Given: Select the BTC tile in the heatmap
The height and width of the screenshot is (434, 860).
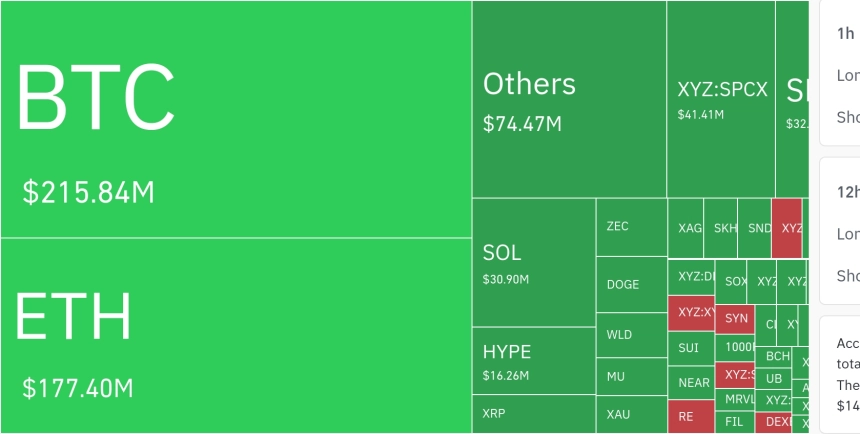Looking at the screenshot, I should [x=236, y=119].
